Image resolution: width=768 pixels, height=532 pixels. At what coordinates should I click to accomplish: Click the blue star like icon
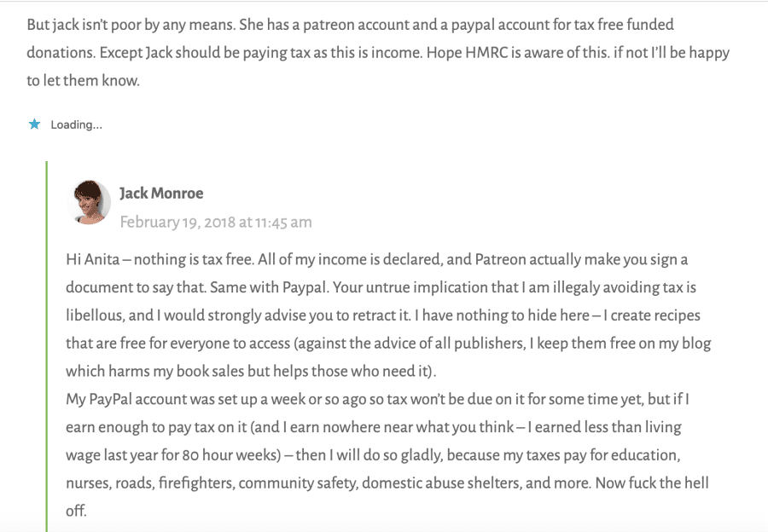(x=34, y=124)
